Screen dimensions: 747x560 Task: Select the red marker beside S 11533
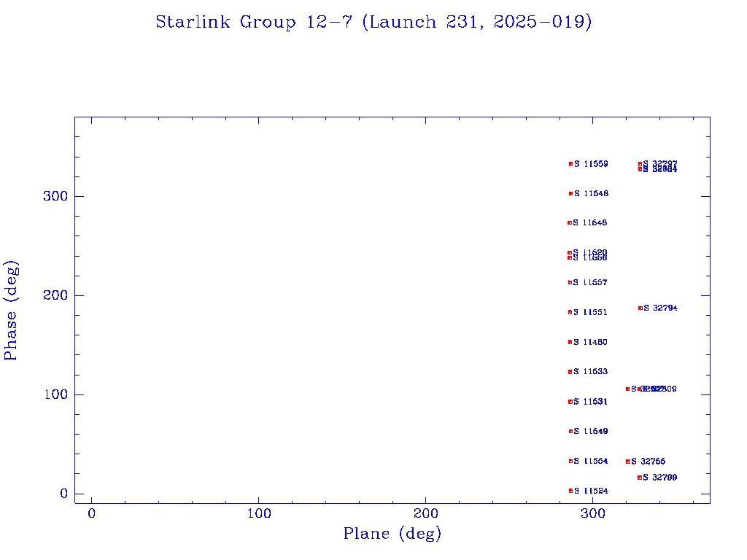(570, 372)
